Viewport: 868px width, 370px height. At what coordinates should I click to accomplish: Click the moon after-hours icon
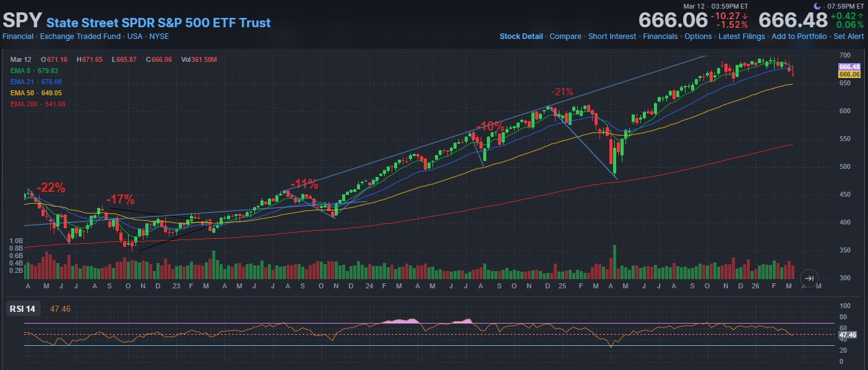coord(817,6)
